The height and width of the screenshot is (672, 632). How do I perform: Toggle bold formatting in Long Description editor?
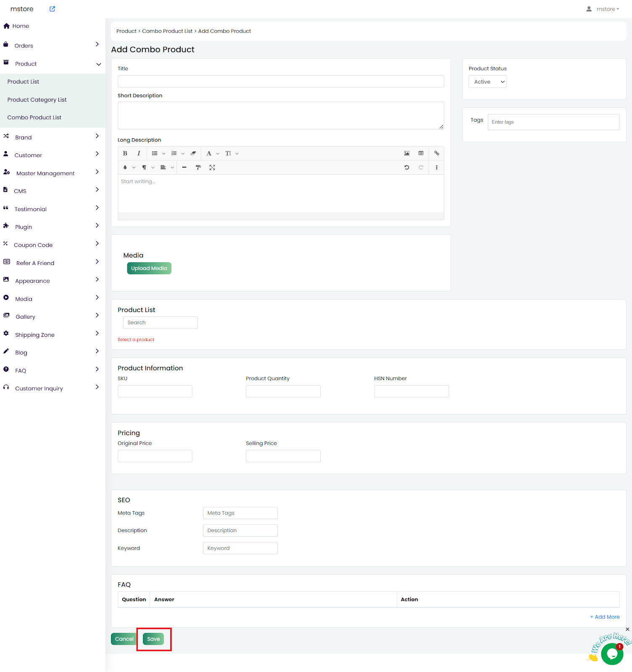[125, 153]
